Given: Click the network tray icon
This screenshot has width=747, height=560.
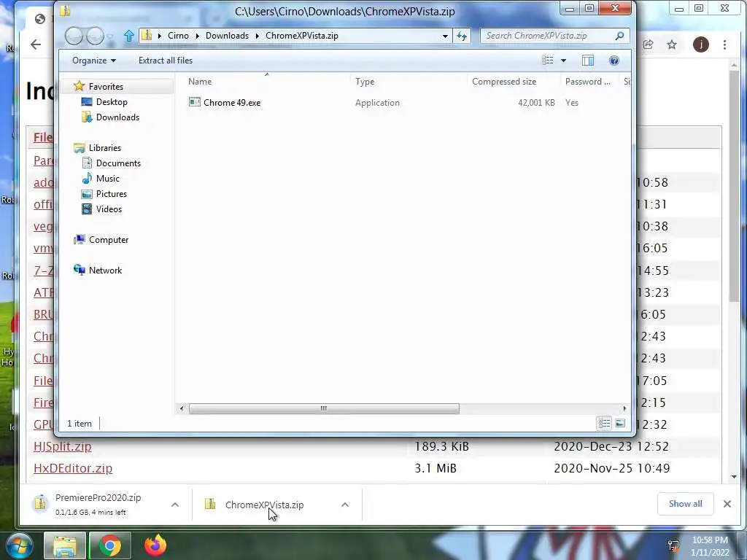Looking at the screenshot, I should [x=673, y=546].
